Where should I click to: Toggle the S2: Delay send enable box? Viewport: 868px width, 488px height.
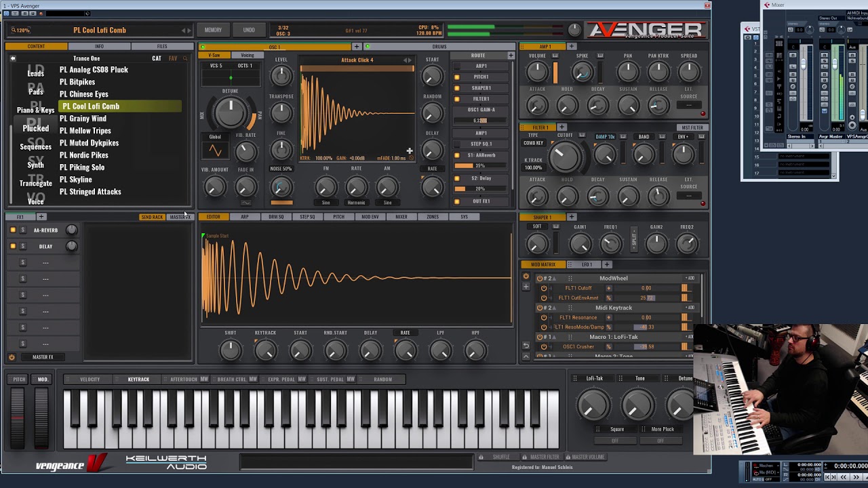coord(456,178)
